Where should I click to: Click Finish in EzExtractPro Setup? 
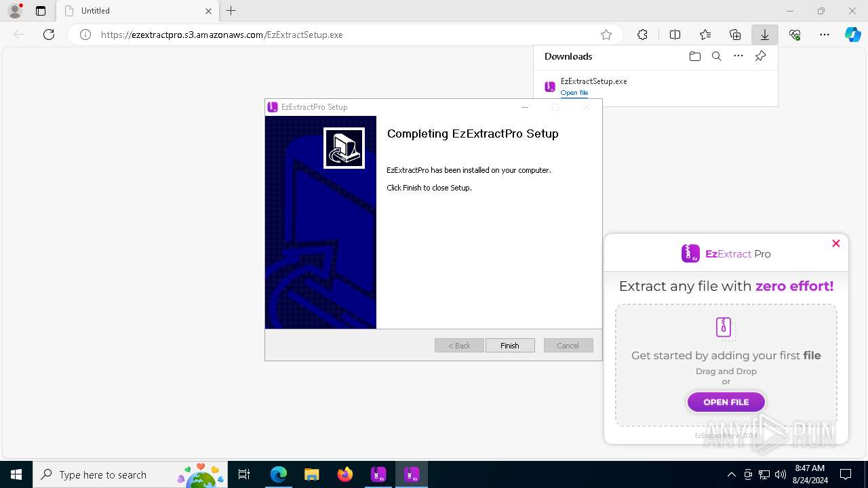510,346
